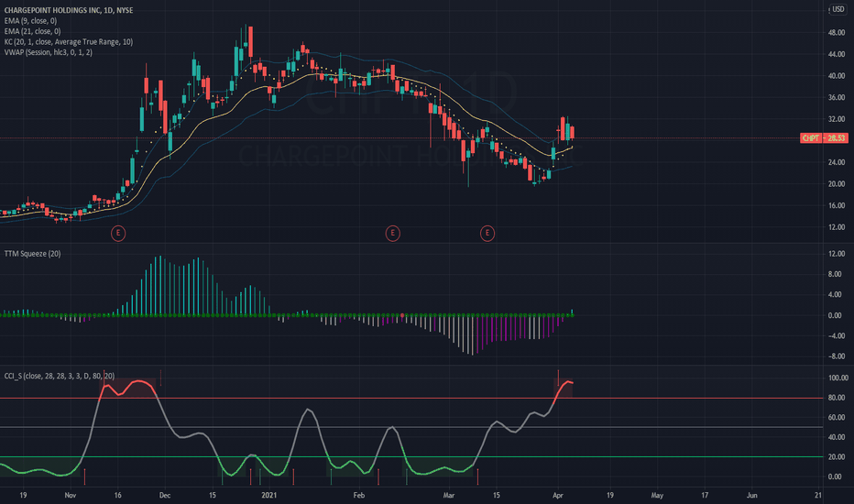Click the -4.00 TTM Squeeze axis label

click(836, 335)
